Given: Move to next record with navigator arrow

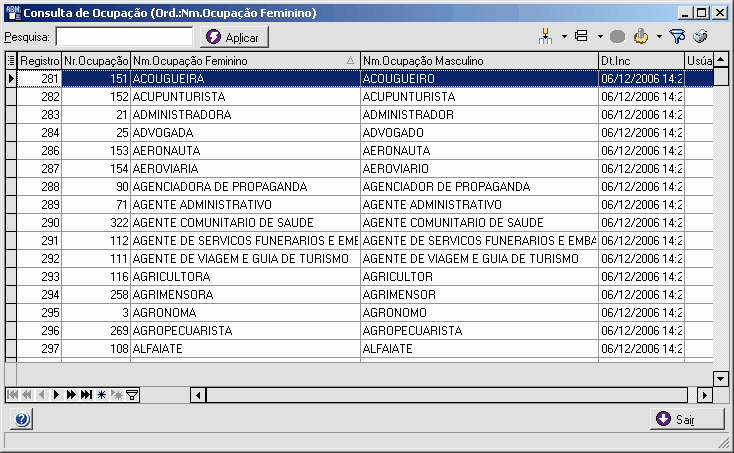Looking at the screenshot, I should point(56,395).
